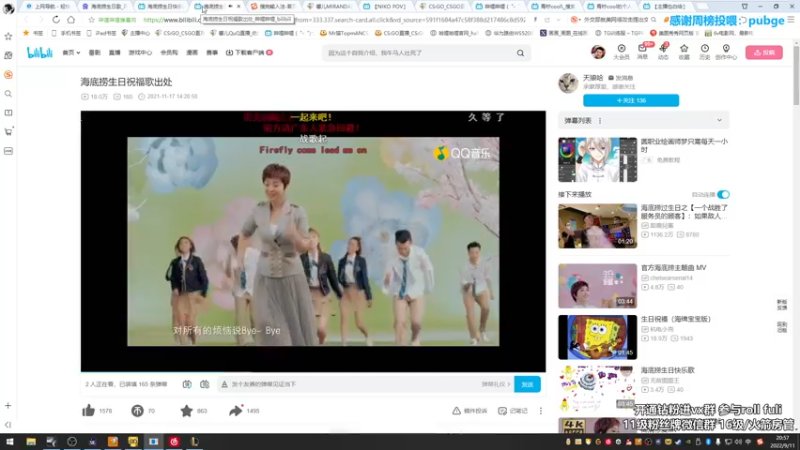Open uploader 天狼哈 cat avatar
This screenshot has height=450, width=800.
[x=568, y=83]
